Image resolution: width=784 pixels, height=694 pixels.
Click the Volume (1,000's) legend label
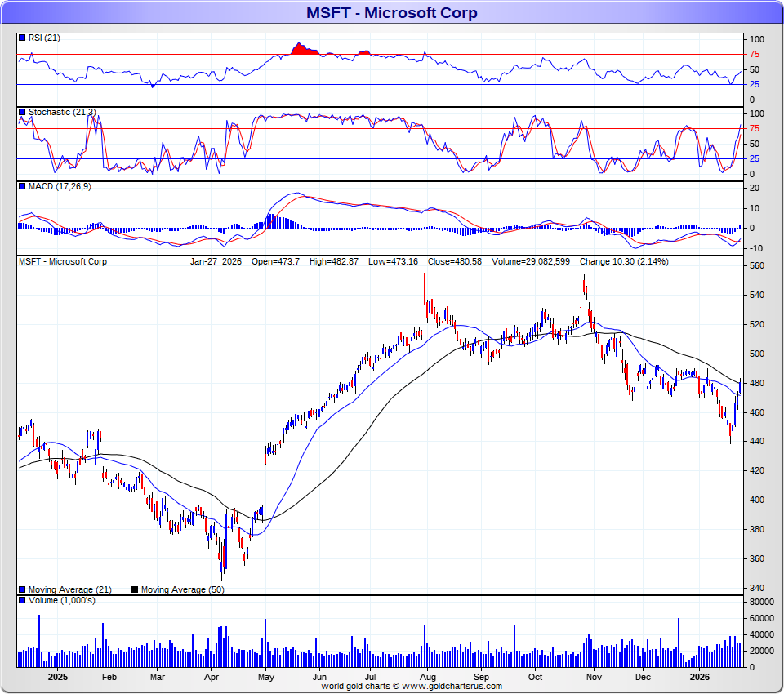(61, 600)
